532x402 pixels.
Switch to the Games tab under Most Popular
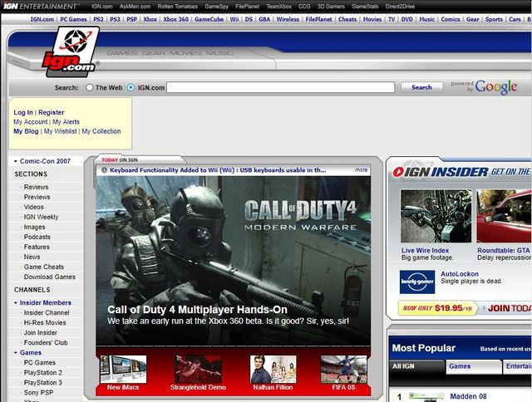pos(460,366)
